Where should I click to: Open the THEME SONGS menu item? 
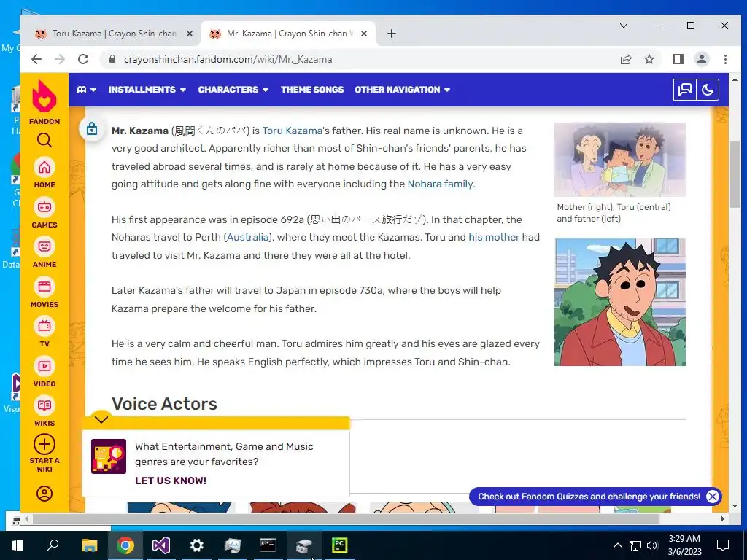tap(312, 90)
